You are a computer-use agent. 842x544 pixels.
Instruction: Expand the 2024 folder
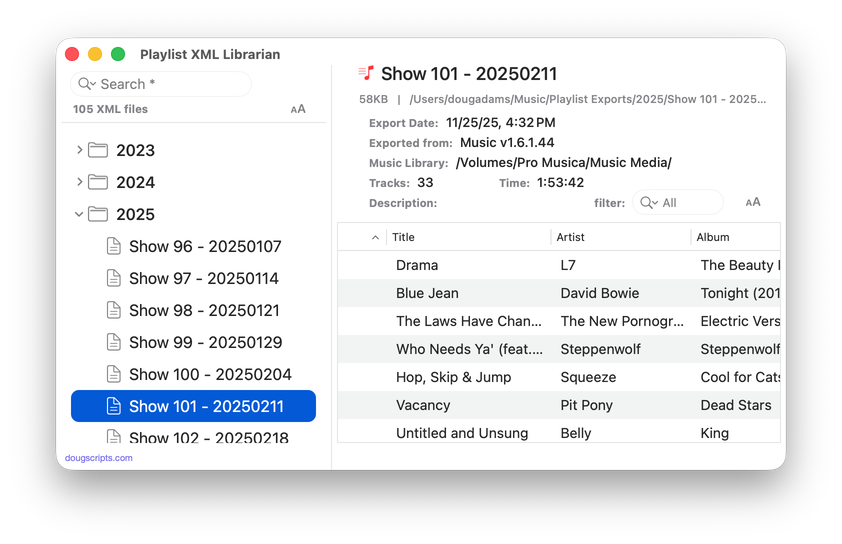coord(80,182)
